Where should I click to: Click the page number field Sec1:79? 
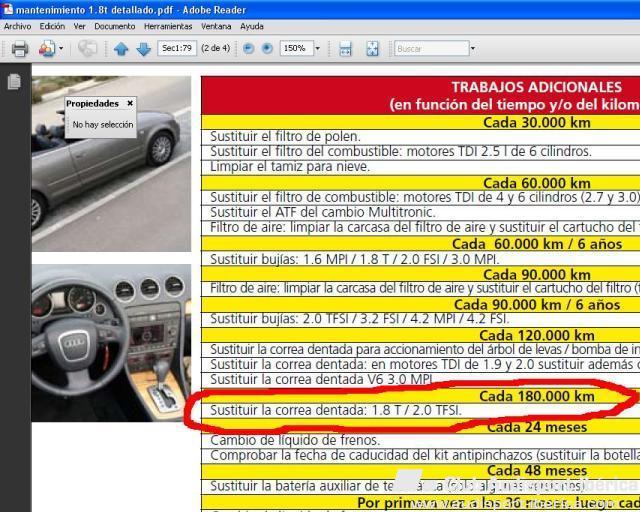tap(176, 48)
